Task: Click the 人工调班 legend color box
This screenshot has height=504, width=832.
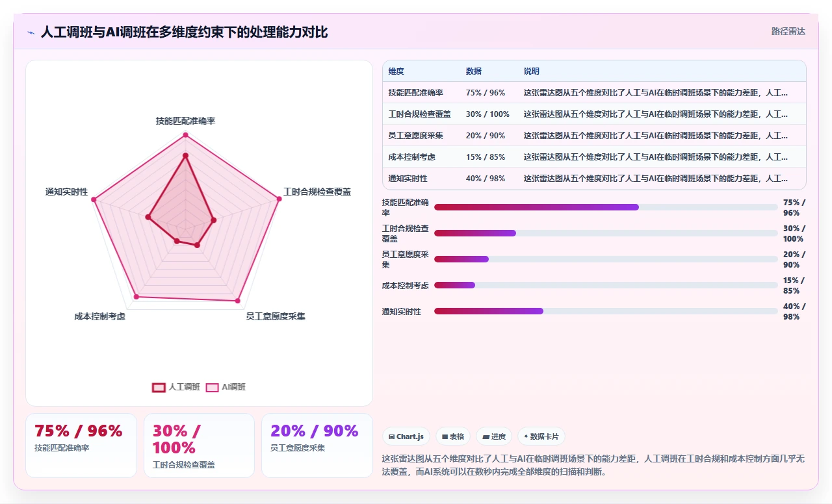Action: [x=159, y=387]
